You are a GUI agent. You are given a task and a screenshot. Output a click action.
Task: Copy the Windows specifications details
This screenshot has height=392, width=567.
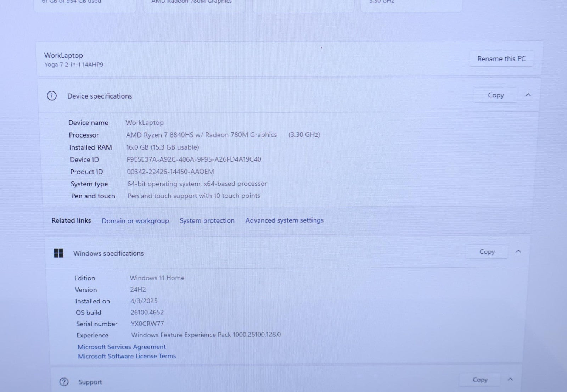pos(487,252)
